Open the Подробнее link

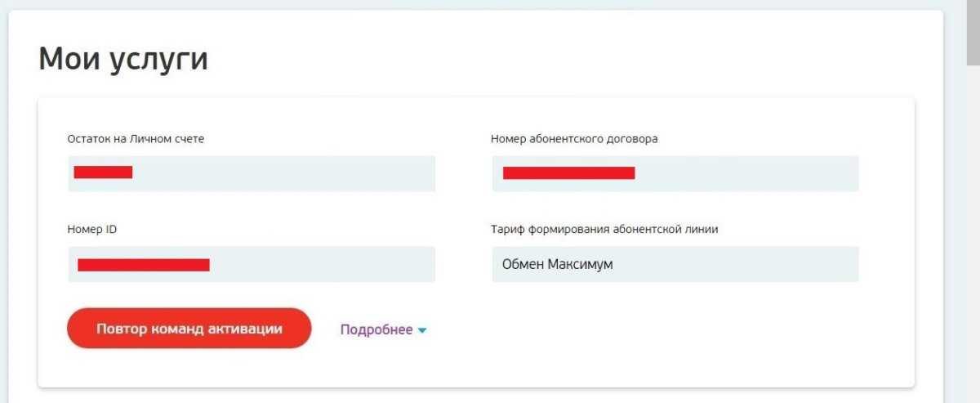pyautogui.click(x=376, y=330)
